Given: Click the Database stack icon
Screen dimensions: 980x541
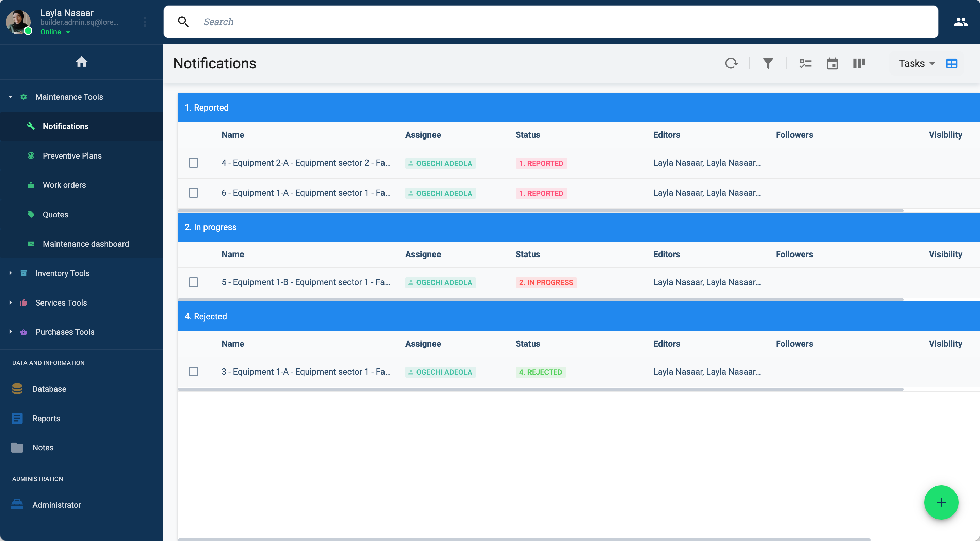Looking at the screenshot, I should 17,389.
